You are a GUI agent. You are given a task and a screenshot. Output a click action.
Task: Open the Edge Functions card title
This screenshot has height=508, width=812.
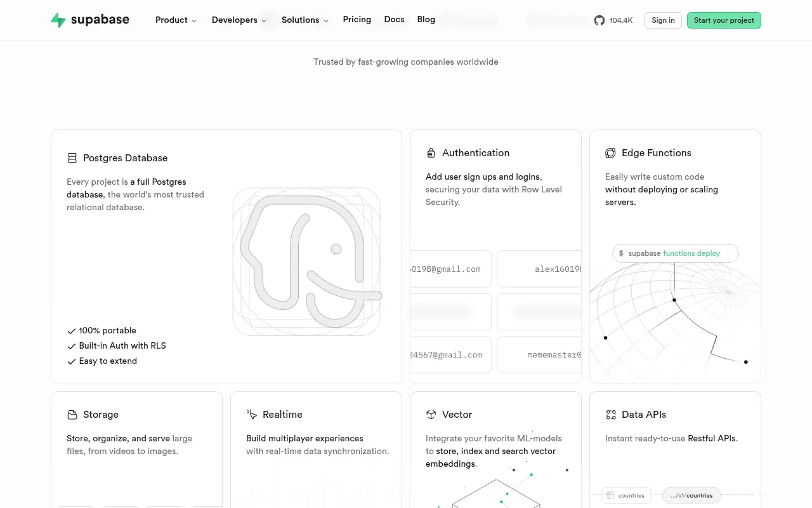(657, 153)
